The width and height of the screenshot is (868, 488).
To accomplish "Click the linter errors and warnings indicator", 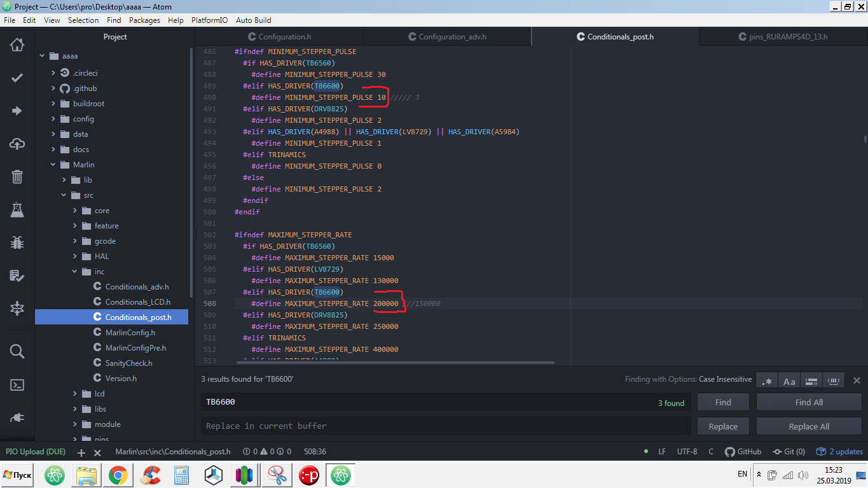I will (x=267, y=452).
